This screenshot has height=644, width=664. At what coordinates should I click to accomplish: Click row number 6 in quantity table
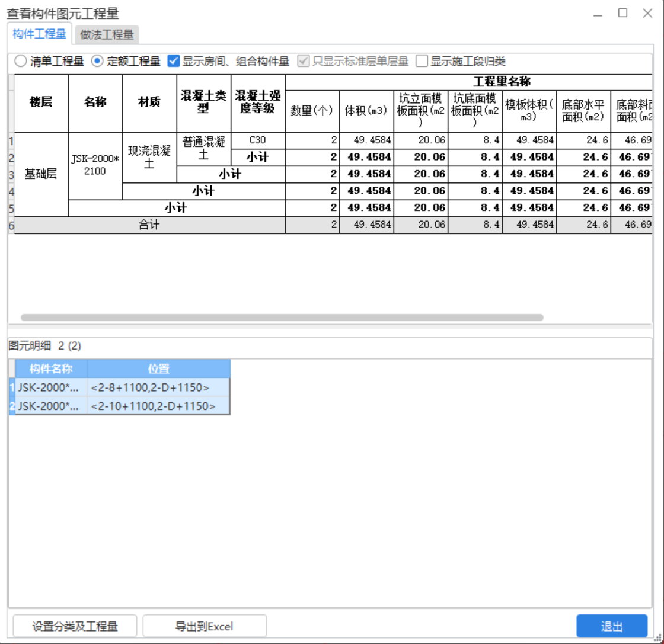pos(11,226)
